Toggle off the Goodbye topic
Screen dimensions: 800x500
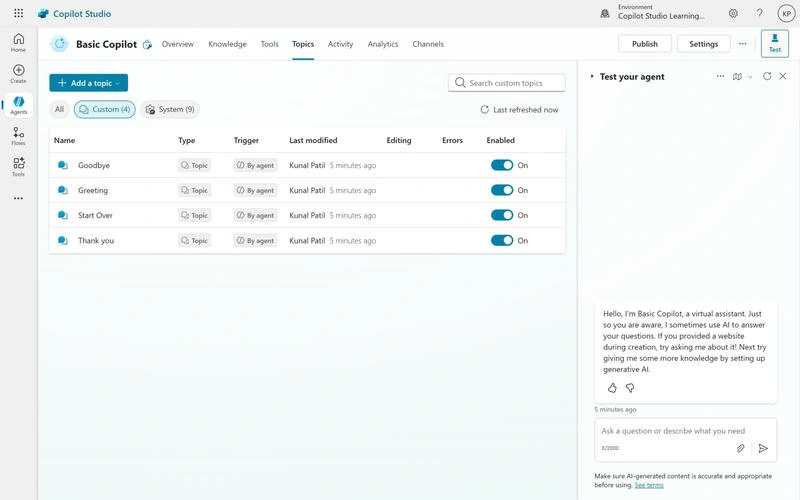point(502,165)
